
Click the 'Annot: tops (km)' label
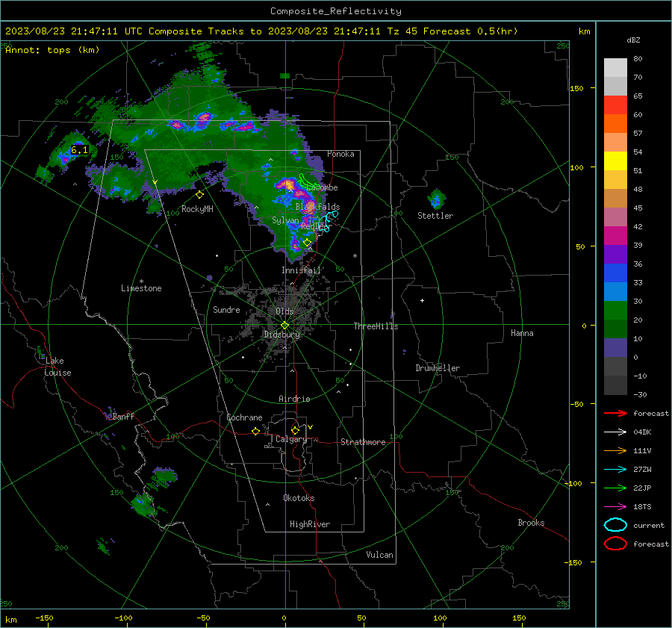tap(52, 50)
